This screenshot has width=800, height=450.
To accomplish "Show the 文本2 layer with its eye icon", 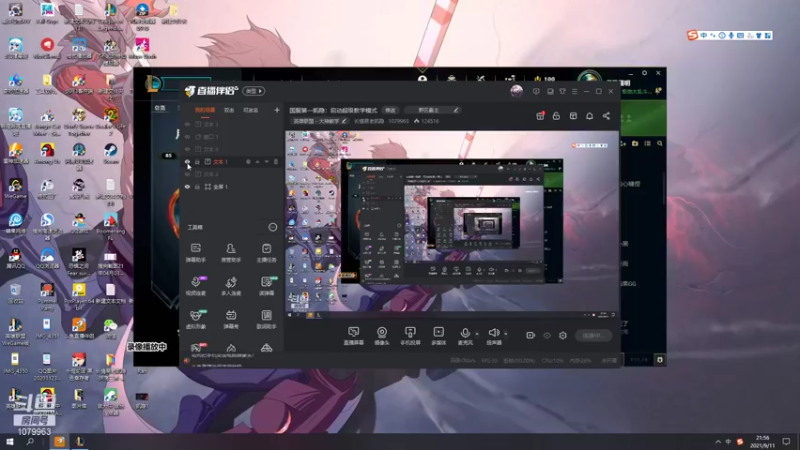I will tap(187, 174).
